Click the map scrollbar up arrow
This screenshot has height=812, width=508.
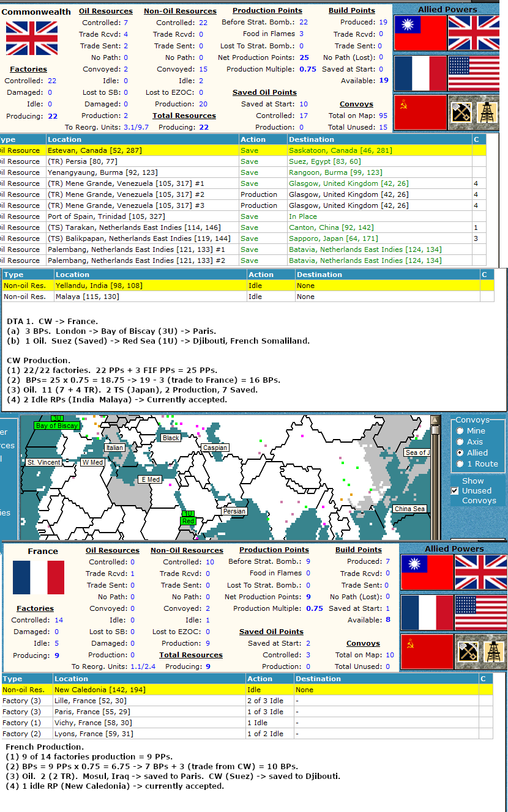(435, 420)
